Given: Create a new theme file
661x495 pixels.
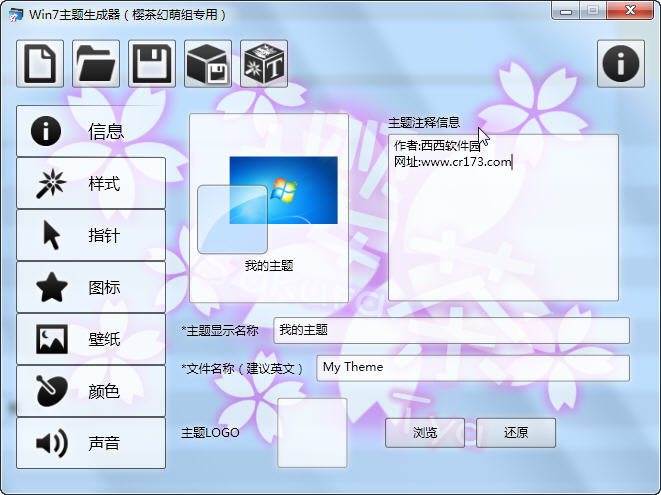Looking at the screenshot, I should point(40,64).
